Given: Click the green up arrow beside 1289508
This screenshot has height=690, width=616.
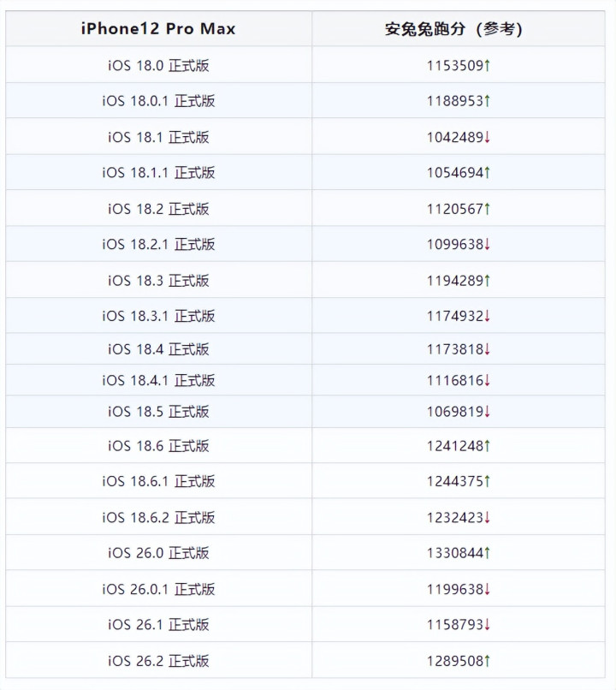Looking at the screenshot, I should click(487, 661).
